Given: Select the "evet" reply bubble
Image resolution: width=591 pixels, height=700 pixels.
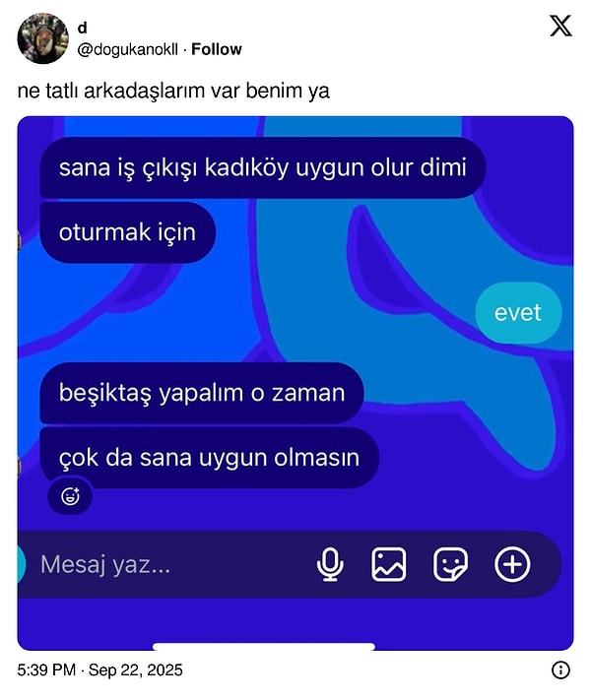Looking at the screenshot, I should [x=518, y=312].
